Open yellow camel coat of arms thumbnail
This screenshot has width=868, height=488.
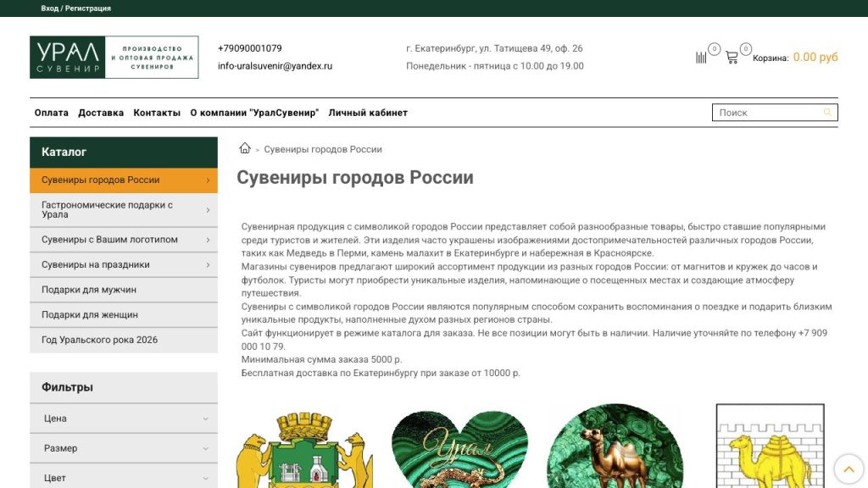tap(770, 446)
